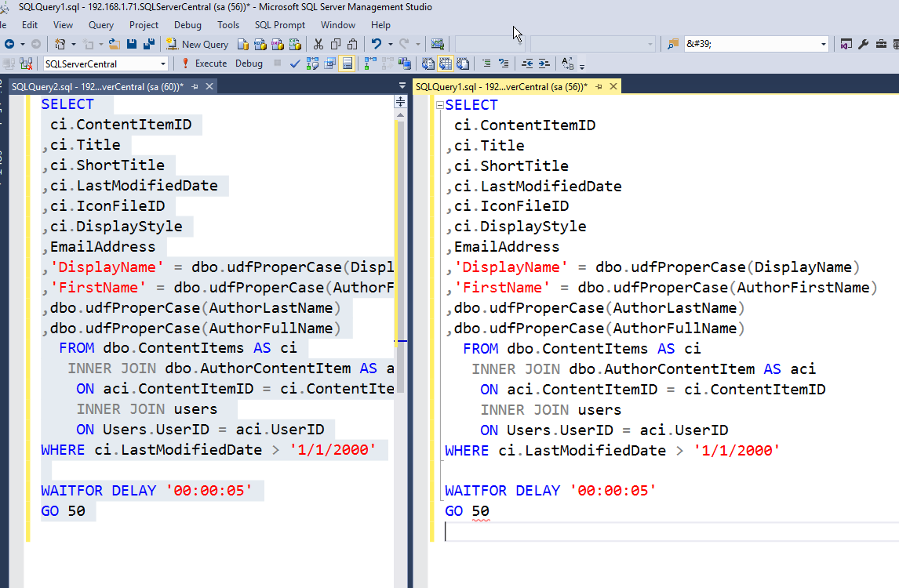Open the left tab group's document list dropdown
The image size is (899, 588).
(x=402, y=85)
